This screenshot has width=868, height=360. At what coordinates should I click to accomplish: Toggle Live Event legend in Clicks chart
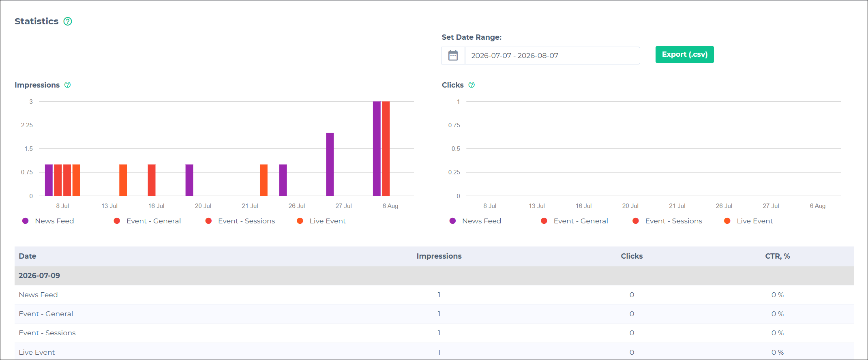pyautogui.click(x=748, y=221)
